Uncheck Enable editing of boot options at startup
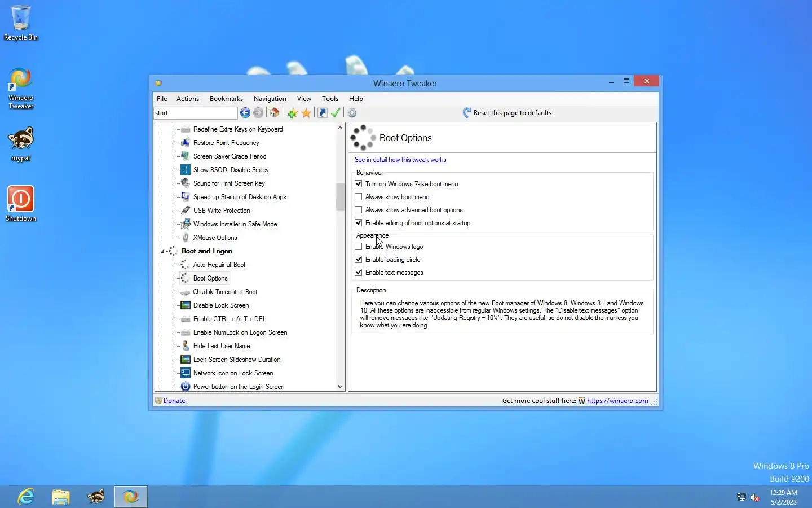Viewport: 812px width, 508px height. (x=359, y=223)
